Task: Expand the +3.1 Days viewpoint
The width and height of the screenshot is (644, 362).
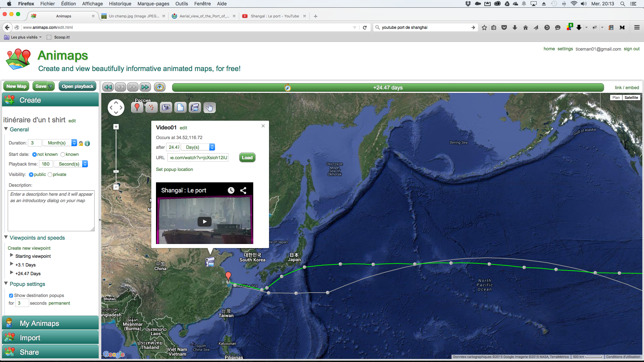Action: pyautogui.click(x=12, y=264)
